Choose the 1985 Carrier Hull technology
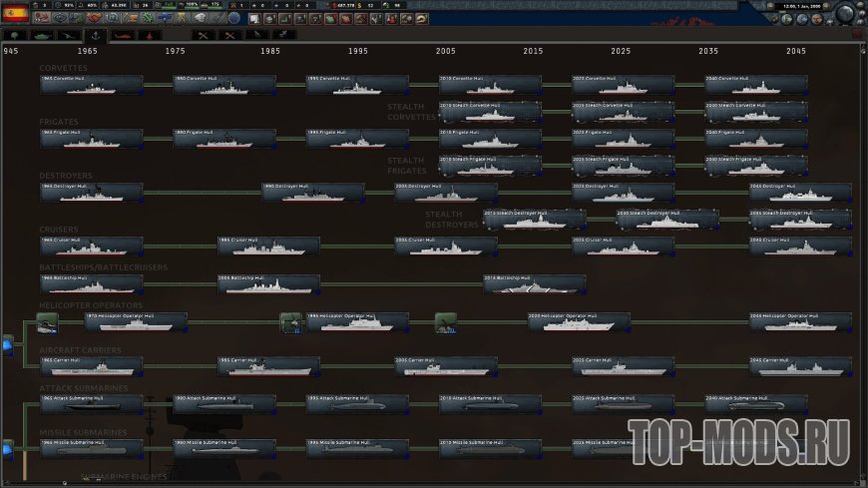The width and height of the screenshot is (868, 488). point(268,366)
